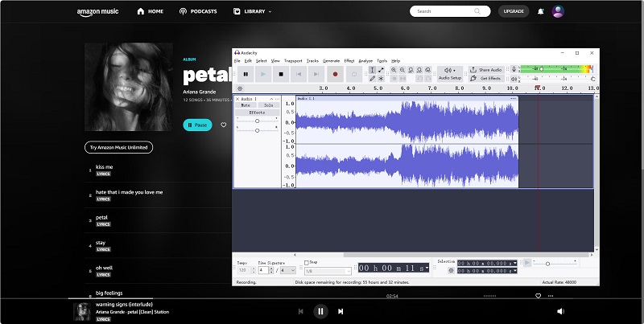Open the Analyze menu in Audacity

[x=365, y=60]
